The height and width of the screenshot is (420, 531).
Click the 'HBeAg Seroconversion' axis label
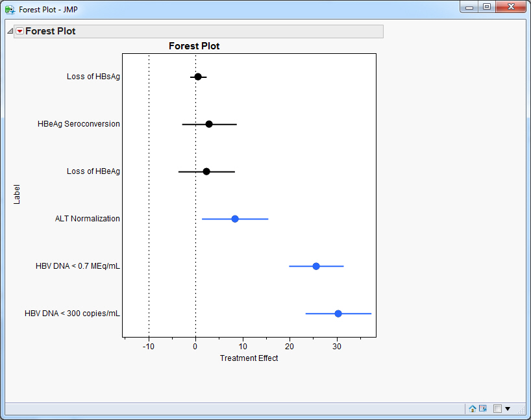point(79,124)
